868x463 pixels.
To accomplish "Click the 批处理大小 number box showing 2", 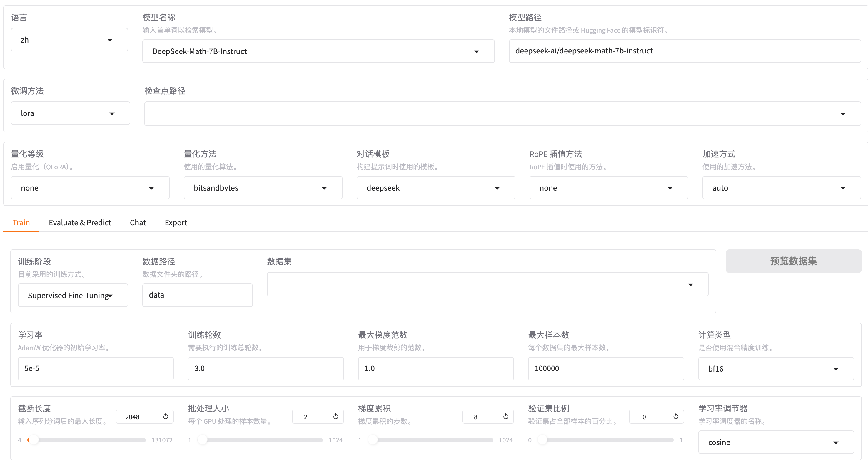I will tap(310, 417).
